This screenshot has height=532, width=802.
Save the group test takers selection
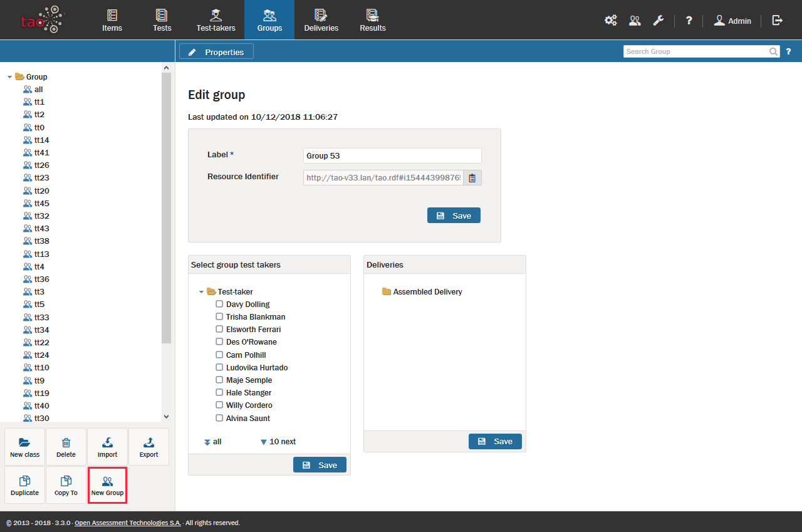coord(320,465)
